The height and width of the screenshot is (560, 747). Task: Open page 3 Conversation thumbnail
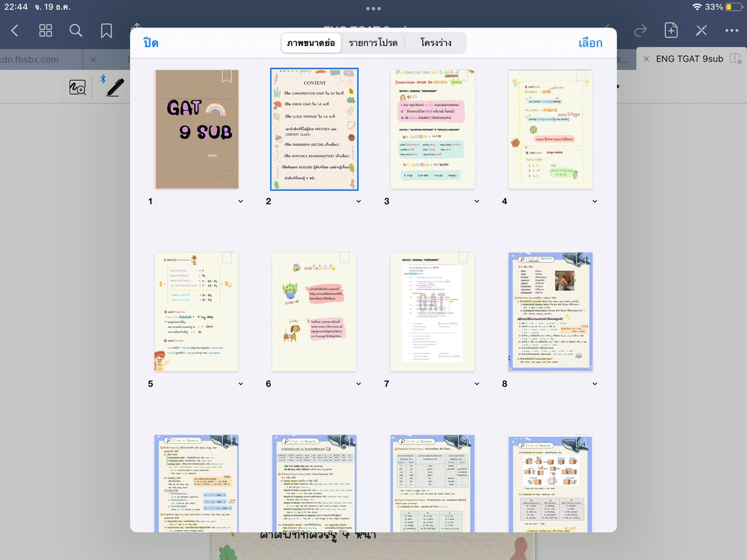[x=433, y=129]
